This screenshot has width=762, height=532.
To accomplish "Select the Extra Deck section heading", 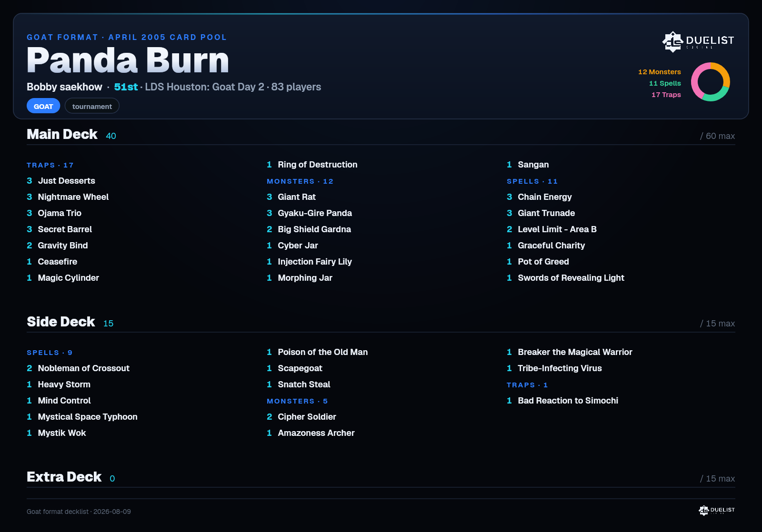I will pos(64,477).
